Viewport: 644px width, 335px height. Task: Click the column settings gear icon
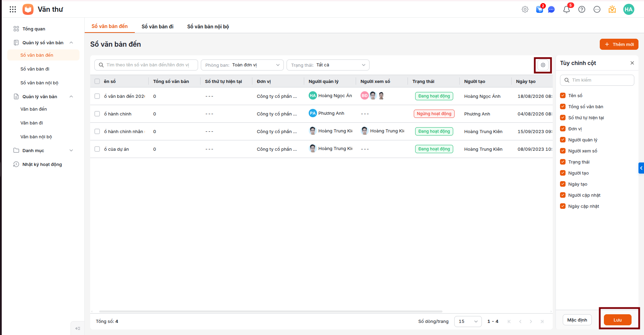[543, 65]
